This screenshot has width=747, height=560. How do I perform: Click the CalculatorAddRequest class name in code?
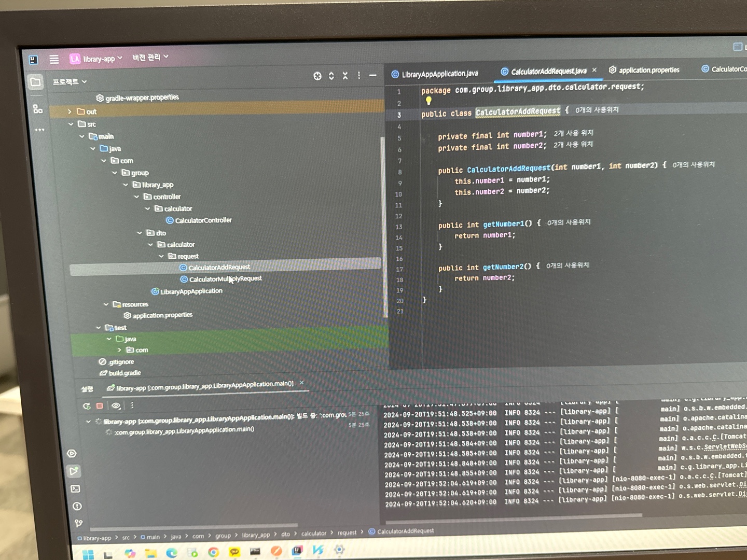[518, 111]
